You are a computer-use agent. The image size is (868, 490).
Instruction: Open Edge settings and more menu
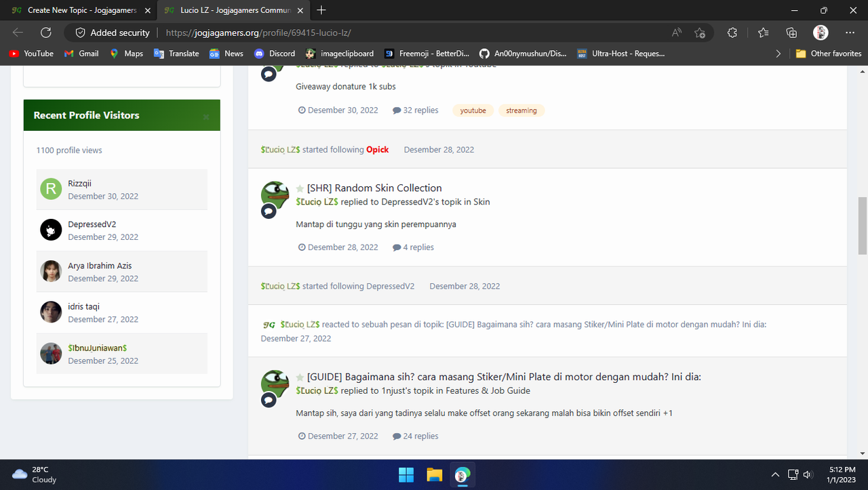coord(850,33)
